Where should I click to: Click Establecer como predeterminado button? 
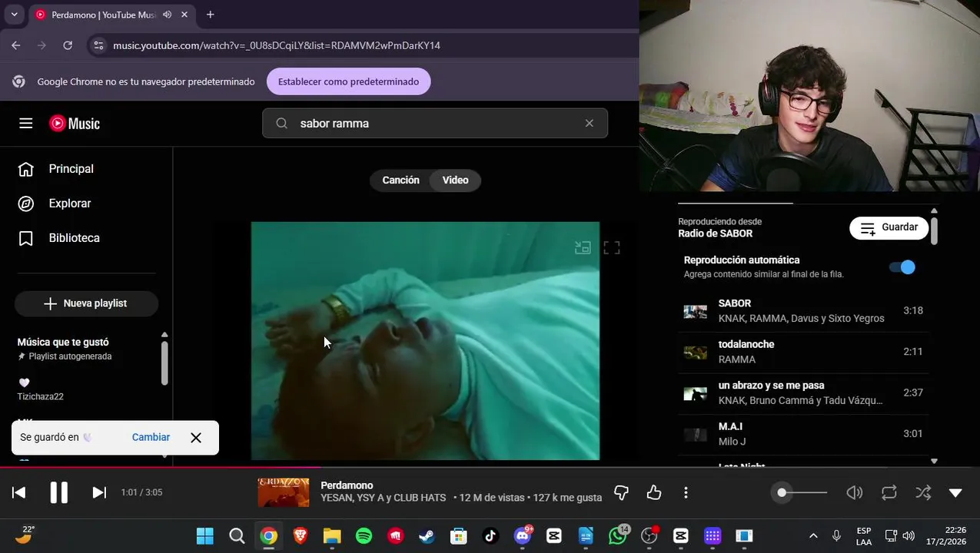(348, 81)
